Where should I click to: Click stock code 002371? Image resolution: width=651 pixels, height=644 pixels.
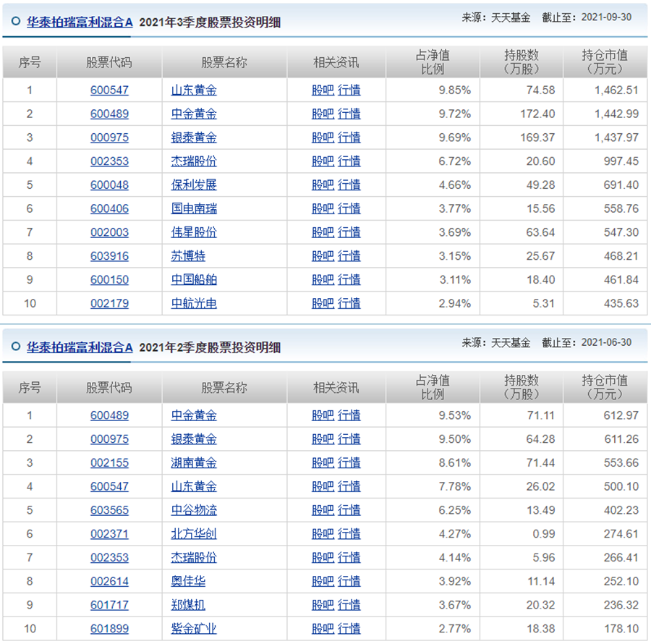click(x=110, y=533)
